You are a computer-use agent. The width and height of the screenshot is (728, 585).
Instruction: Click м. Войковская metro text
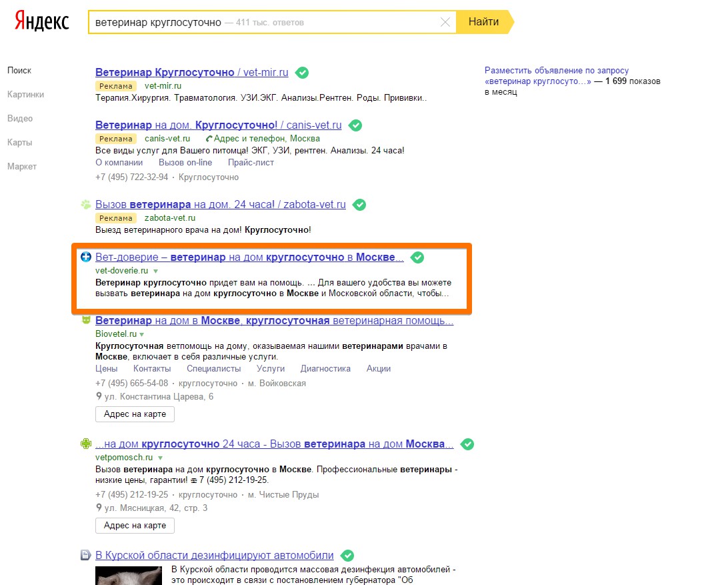(x=277, y=384)
